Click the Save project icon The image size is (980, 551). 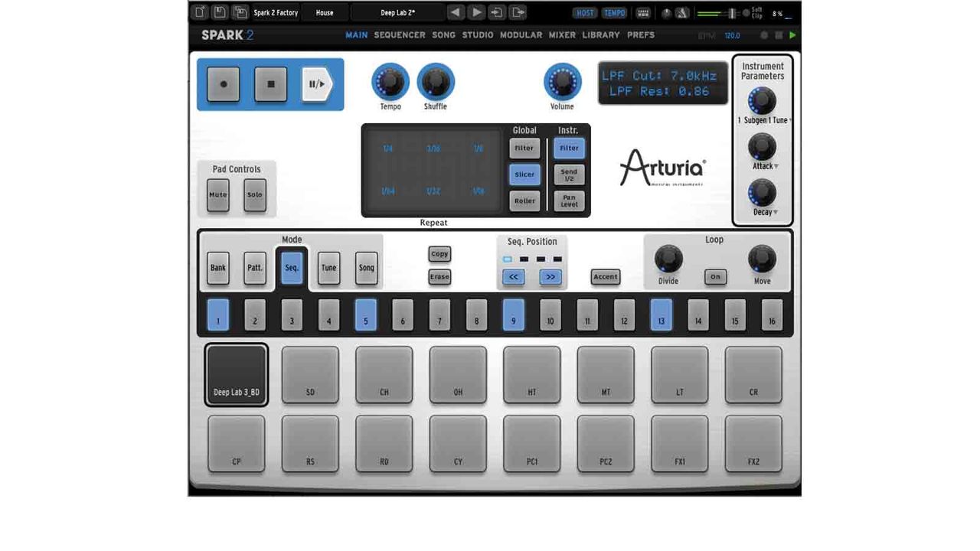(x=220, y=12)
